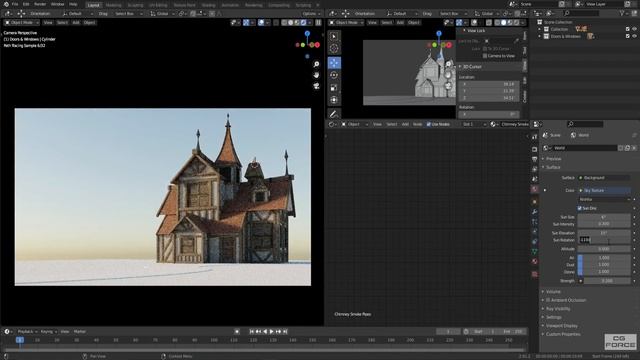640x360 pixels.
Task: Open Object Mode dropdown in left viewport
Action: click(22, 22)
